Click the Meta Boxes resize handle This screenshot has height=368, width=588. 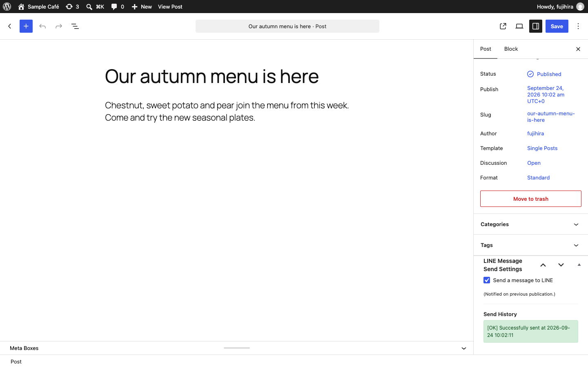click(237, 348)
